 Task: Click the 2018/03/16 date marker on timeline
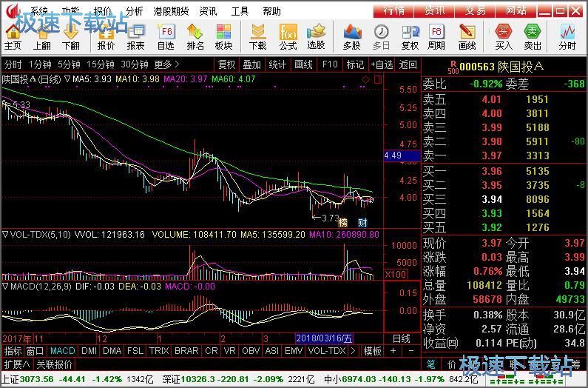pos(324,338)
